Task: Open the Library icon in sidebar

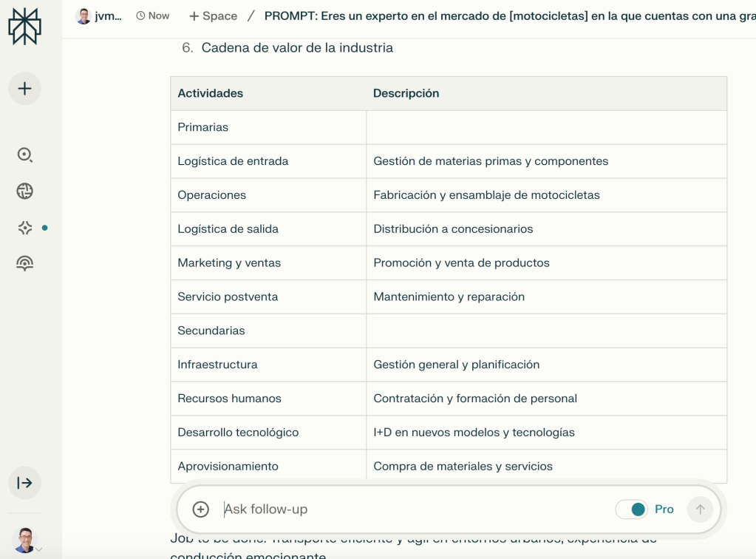Action: tap(24, 264)
